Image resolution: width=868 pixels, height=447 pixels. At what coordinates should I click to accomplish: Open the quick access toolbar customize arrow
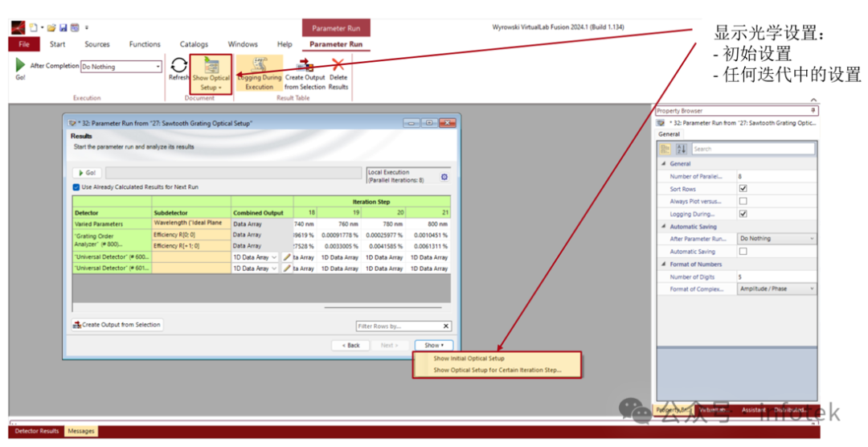click(87, 27)
